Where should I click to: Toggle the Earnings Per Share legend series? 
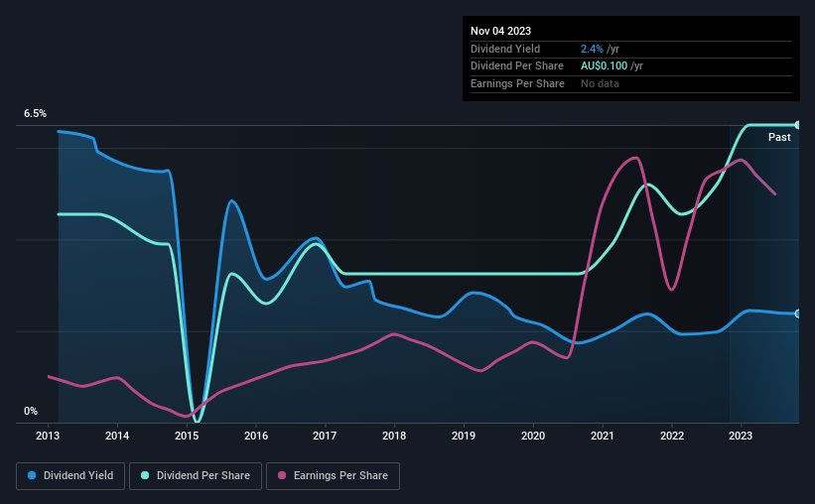(333, 476)
